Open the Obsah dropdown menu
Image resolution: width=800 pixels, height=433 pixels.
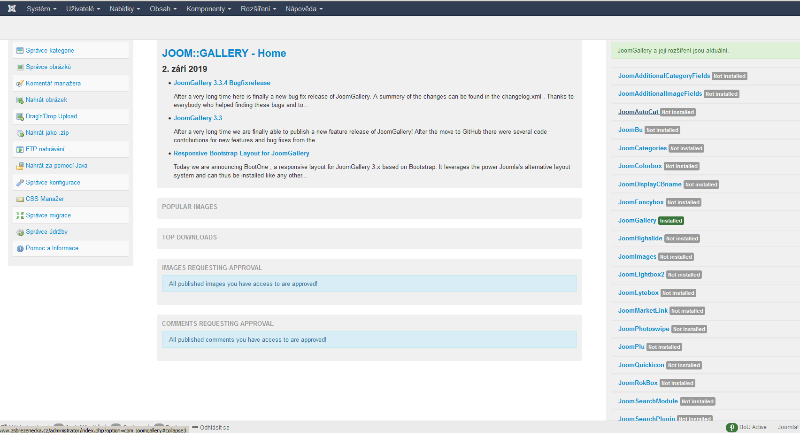click(163, 9)
